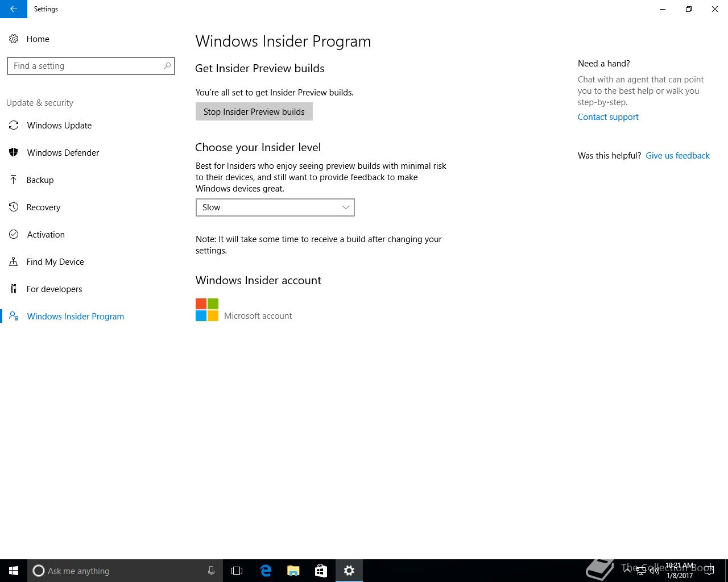Minimize the Settings window
The width and height of the screenshot is (728, 582).
pyautogui.click(x=663, y=9)
